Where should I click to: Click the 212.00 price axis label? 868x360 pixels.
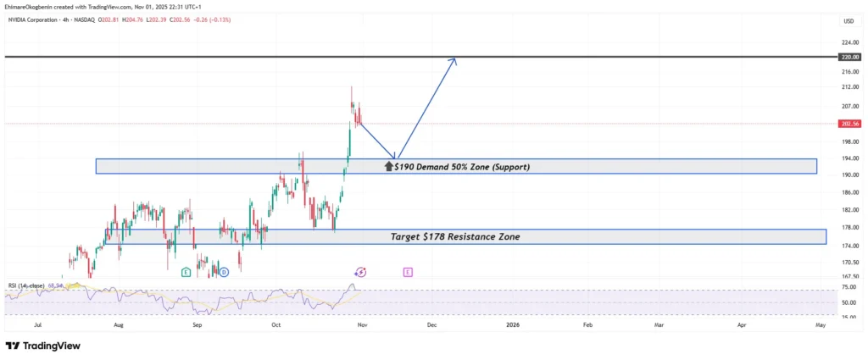pyautogui.click(x=849, y=87)
